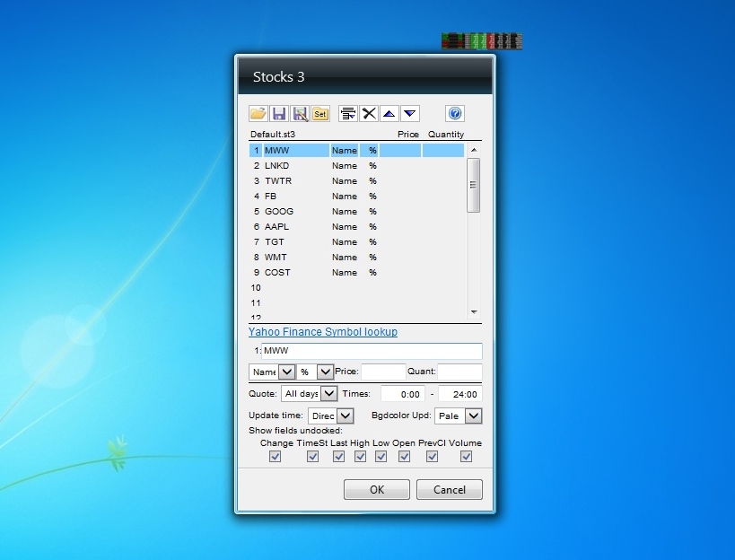
Task: Select the LNKD stock row
Action: 356,166
